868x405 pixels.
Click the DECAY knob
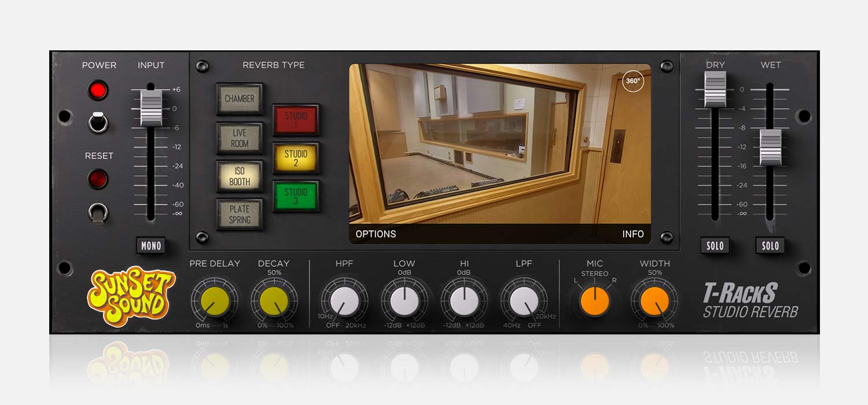pyautogui.click(x=274, y=301)
